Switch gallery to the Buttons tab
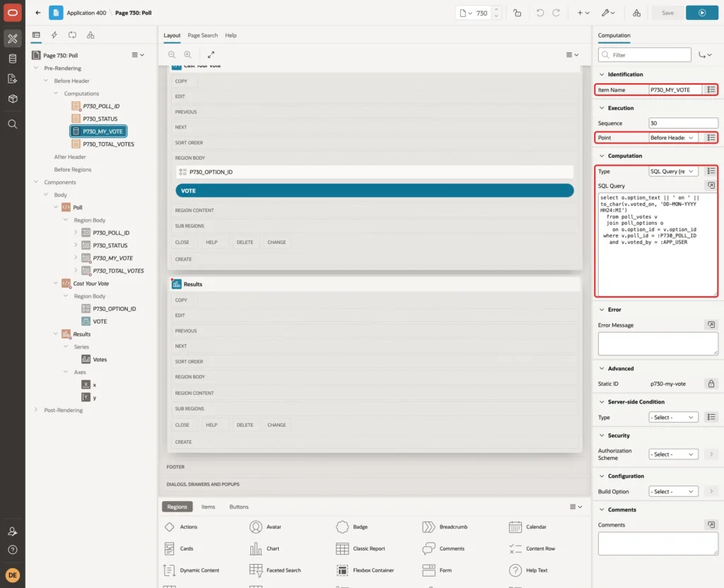The width and height of the screenshot is (724, 588). point(239,507)
